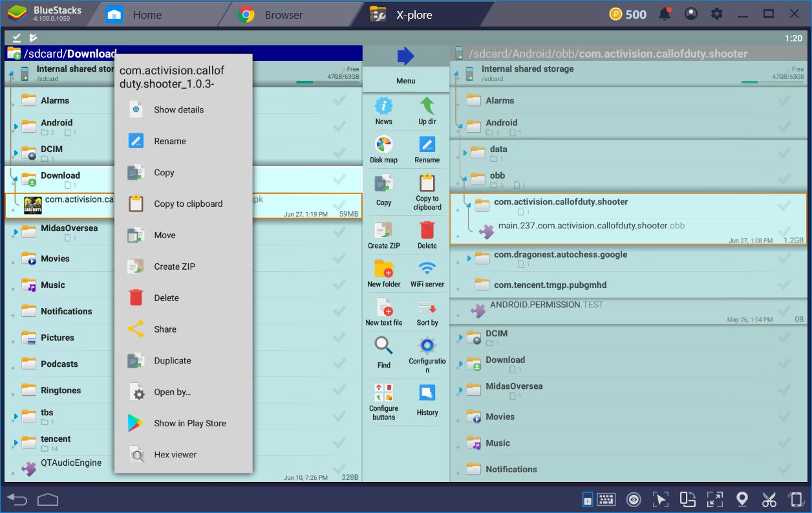Create a New folder from Menu panel
The width and height of the screenshot is (812, 513).
point(384,274)
